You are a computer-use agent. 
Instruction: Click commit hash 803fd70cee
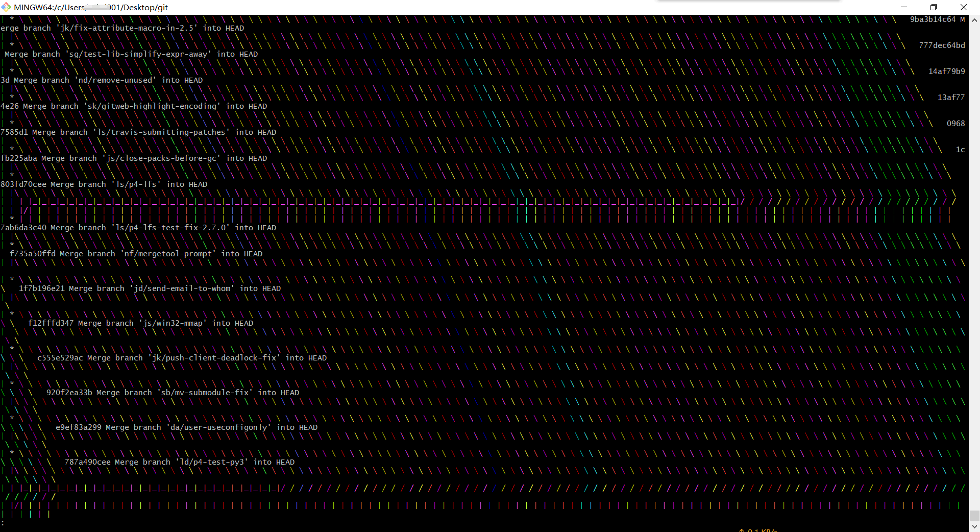pos(23,184)
